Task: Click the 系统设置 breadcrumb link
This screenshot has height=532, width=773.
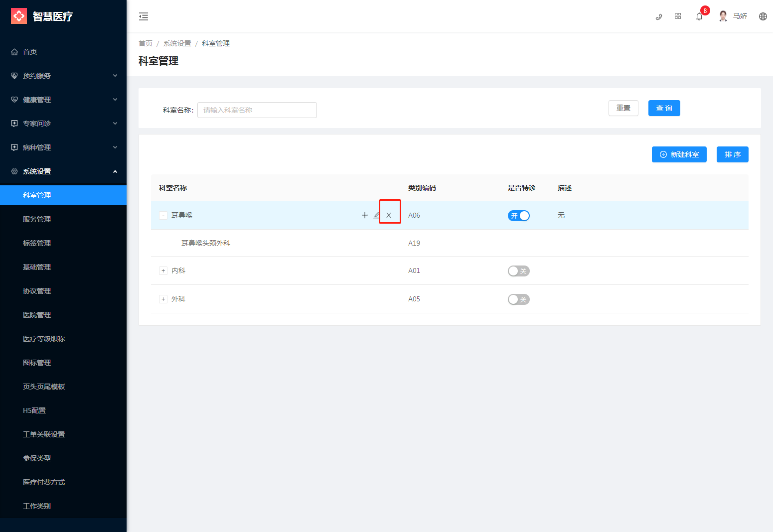Action: 177,43
